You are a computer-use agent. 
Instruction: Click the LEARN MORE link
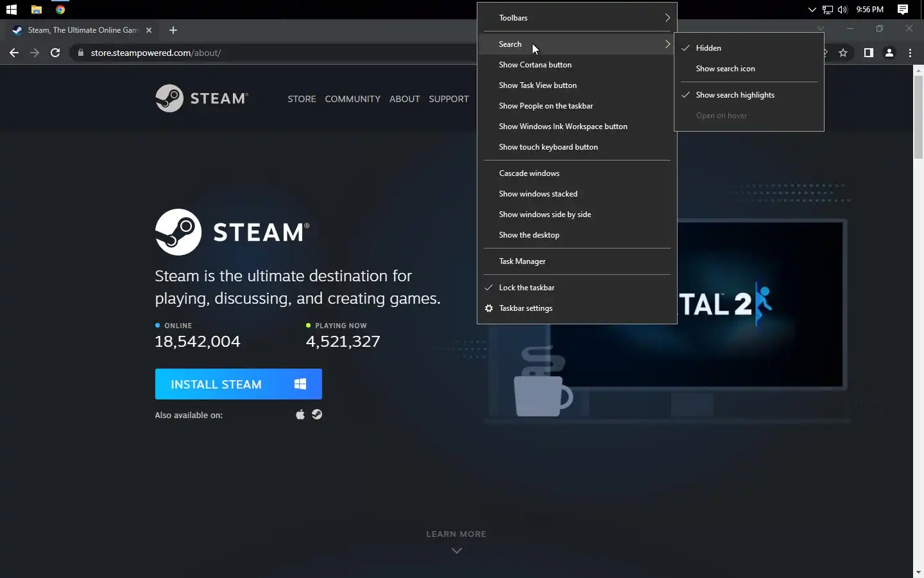click(x=456, y=534)
